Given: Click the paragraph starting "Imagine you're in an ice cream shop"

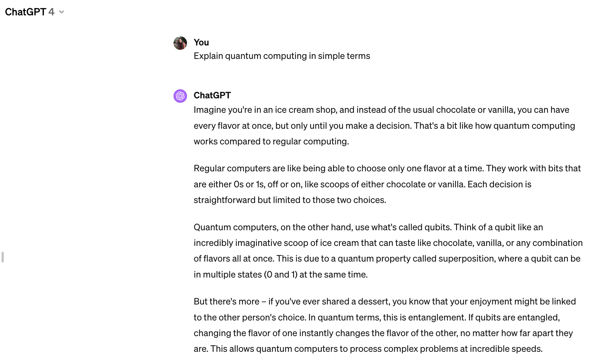Looking at the screenshot, I should (384, 125).
